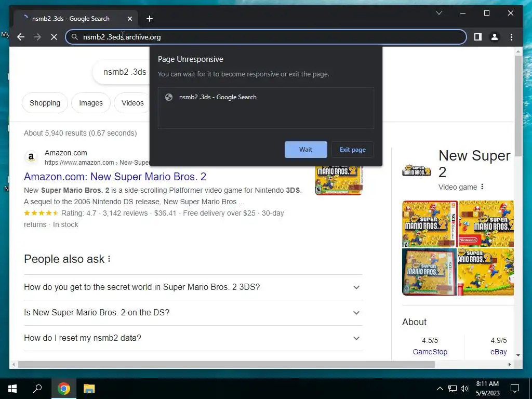The height and width of the screenshot is (399, 532).
Task: Show hidden system tray icons
Action: [440, 389]
